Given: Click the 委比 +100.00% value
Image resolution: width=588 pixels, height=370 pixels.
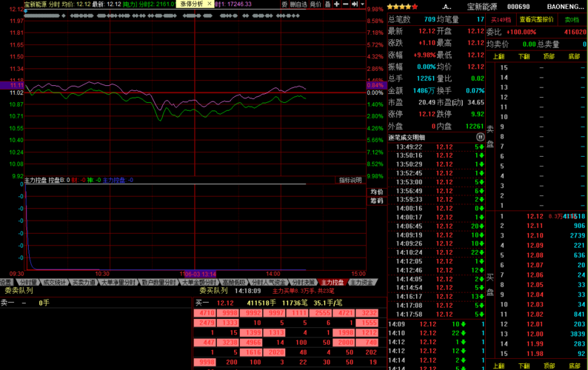Looking at the screenshot, I should click(x=521, y=32).
